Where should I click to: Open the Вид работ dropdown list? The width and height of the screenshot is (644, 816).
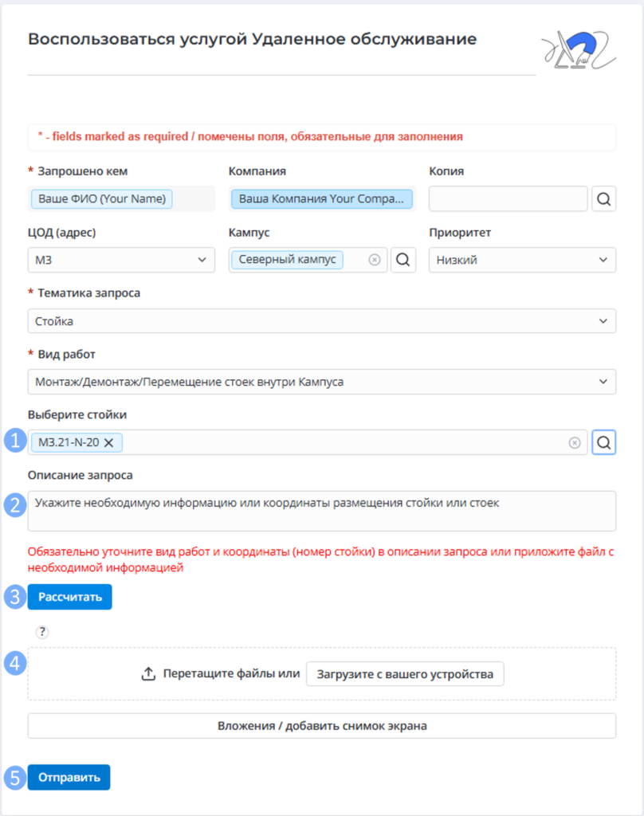click(322, 382)
